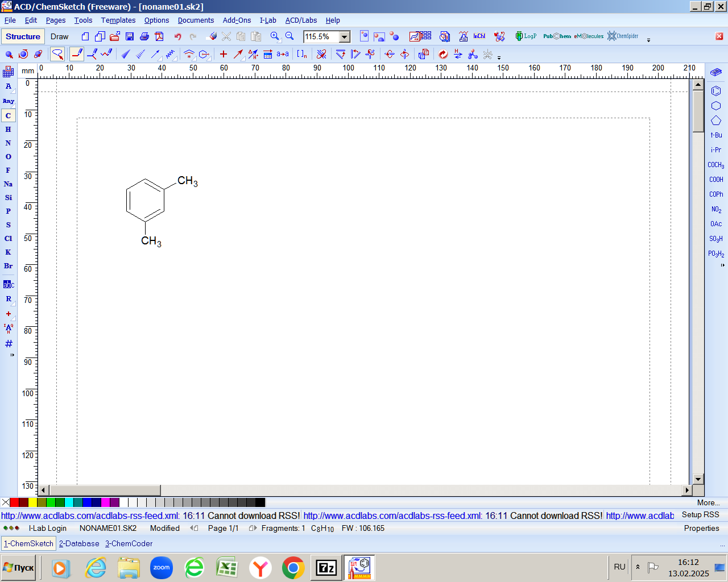The width and height of the screenshot is (728, 582).
Task: Open the Properties button in status bar
Action: tap(701, 529)
